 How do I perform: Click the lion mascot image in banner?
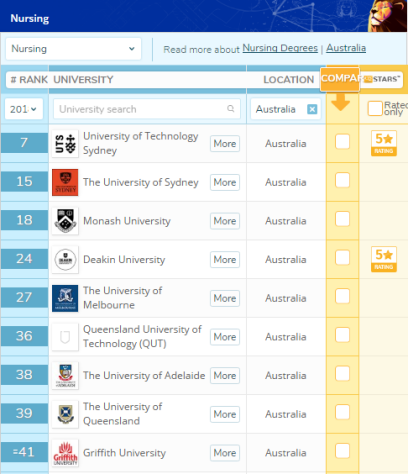[x=387, y=16]
